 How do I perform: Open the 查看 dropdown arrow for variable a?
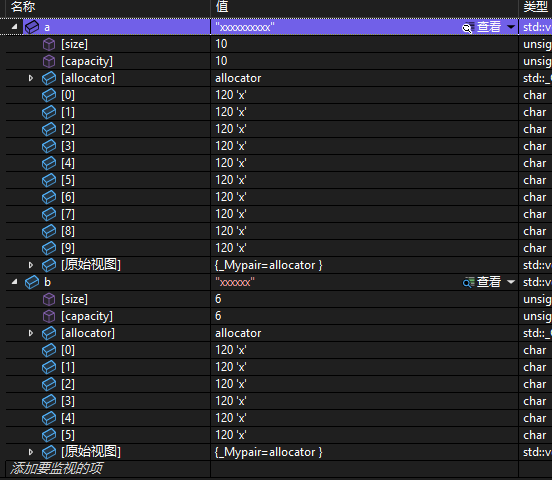[x=511, y=27]
